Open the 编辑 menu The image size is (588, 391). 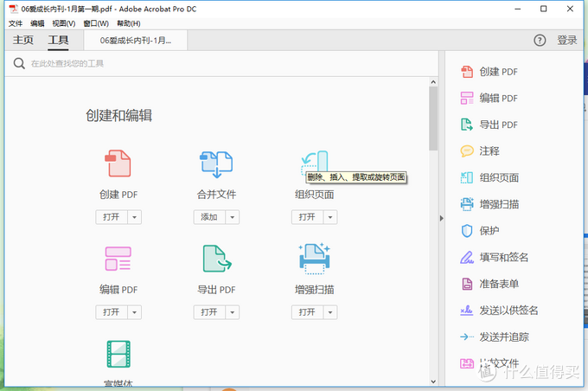click(x=37, y=23)
